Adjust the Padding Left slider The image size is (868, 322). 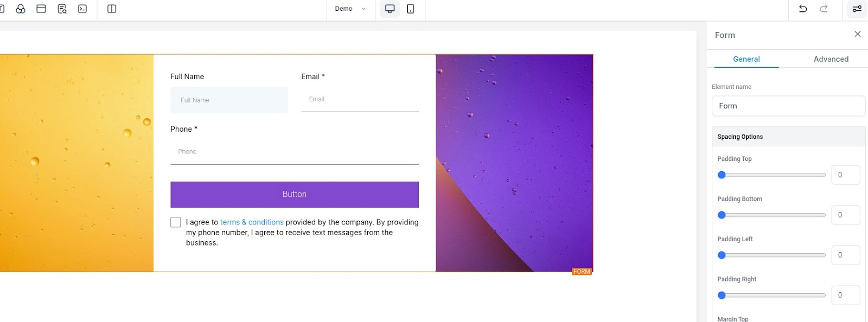coord(771,255)
